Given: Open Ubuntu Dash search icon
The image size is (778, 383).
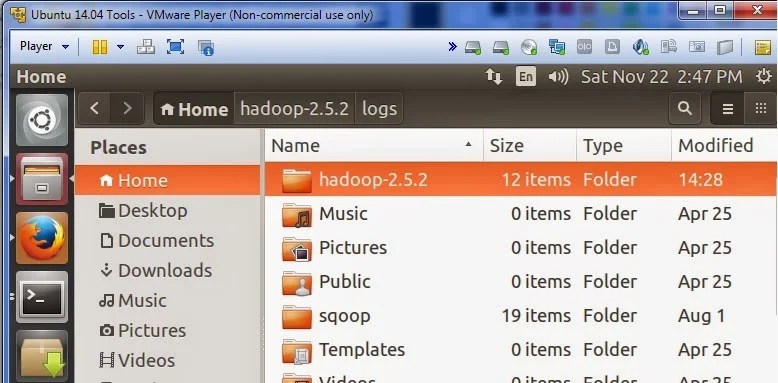Looking at the screenshot, I should pyautogui.click(x=42, y=120).
